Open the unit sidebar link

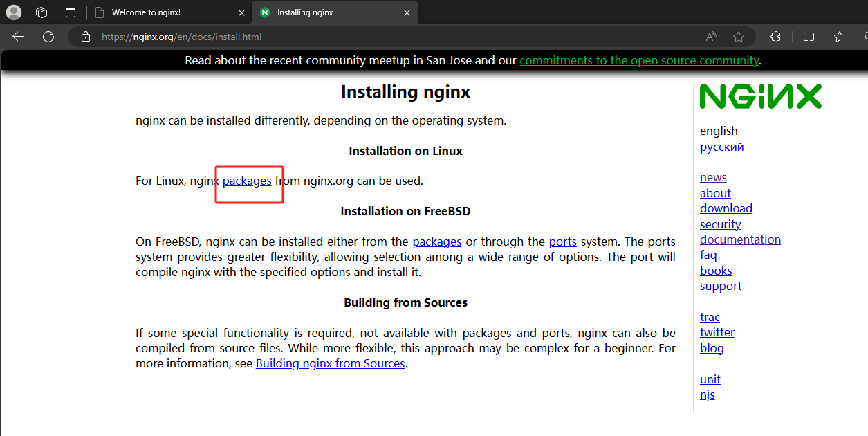(710, 379)
